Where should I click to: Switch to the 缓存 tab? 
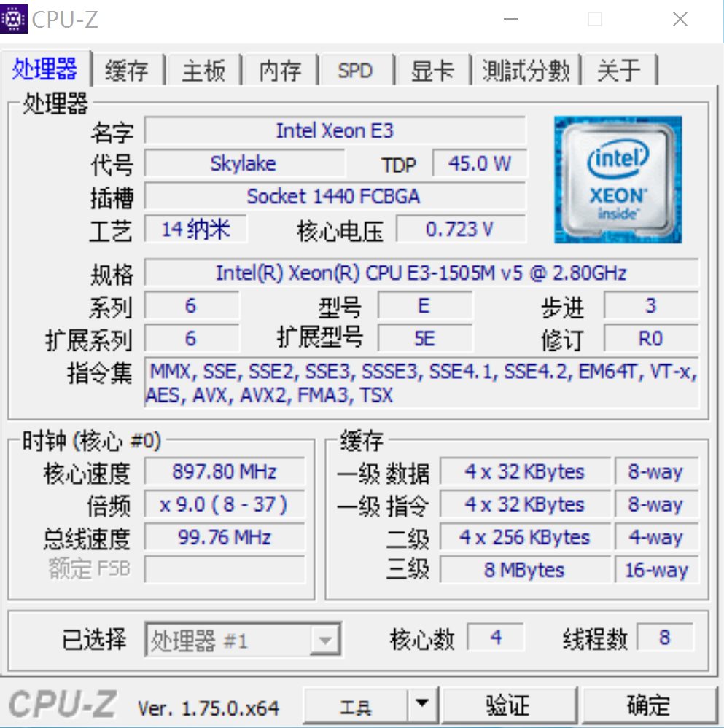pos(127,71)
